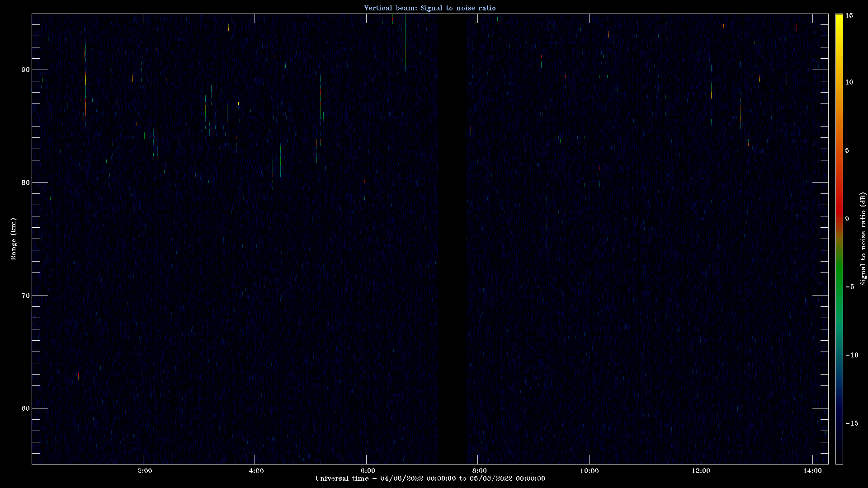The height and width of the screenshot is (488, 868).
Task: Click the '12:00' time axis label
Action: [x=701, y=471]
